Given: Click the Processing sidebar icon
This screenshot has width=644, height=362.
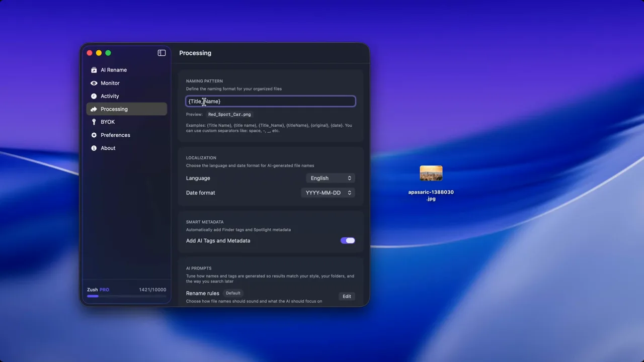Looking at the screenshot, I should click(94, 109).
